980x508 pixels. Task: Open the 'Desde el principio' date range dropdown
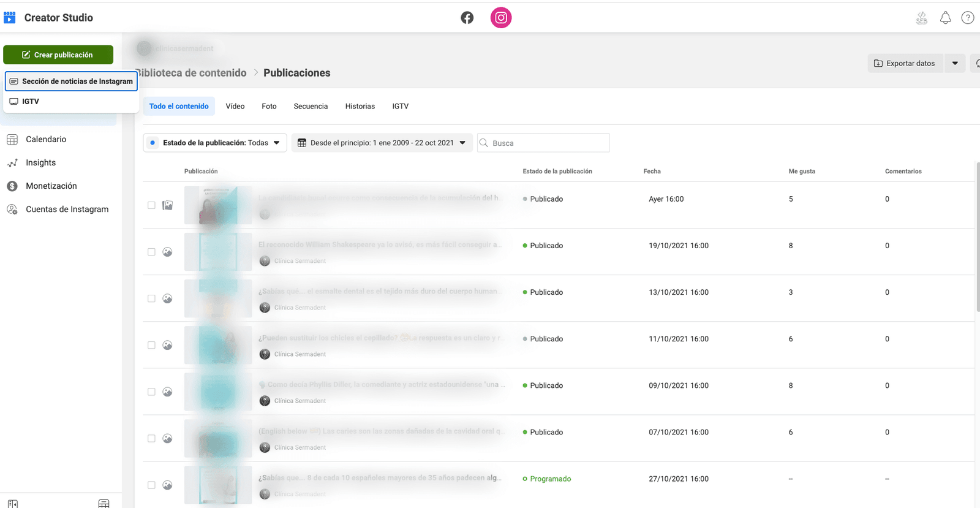[x=382, y=143]
